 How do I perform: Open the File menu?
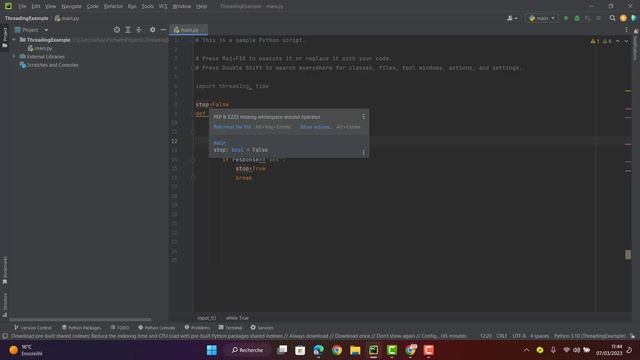pos(22,6)
